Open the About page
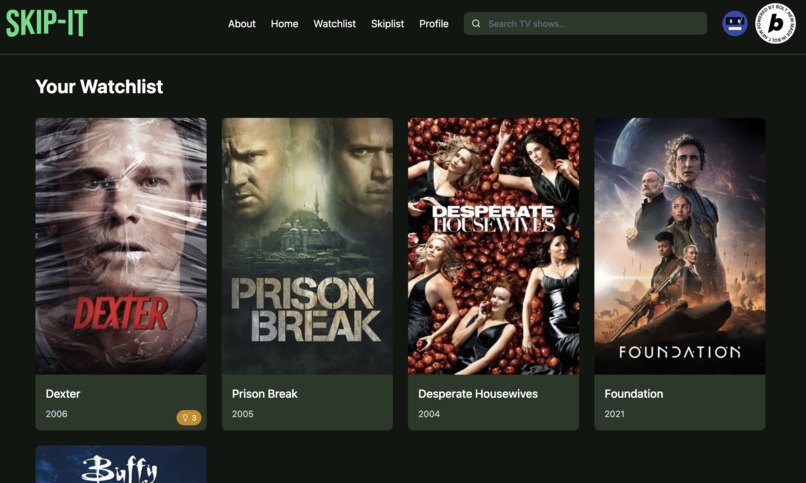Image resolution: width=806 pixels, height=483 pixels. pos(242,24)
